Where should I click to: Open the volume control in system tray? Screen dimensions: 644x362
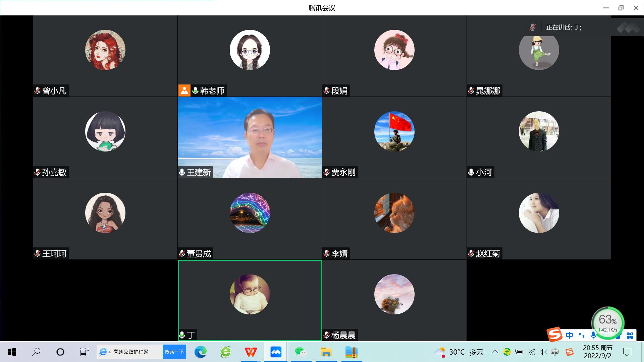[543, 352]
